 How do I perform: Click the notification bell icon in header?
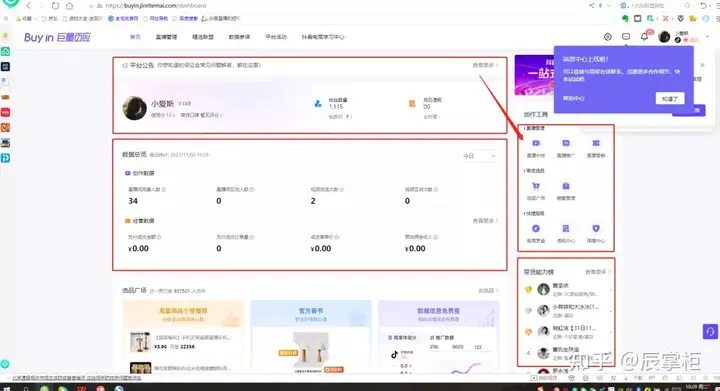point(644,37)
